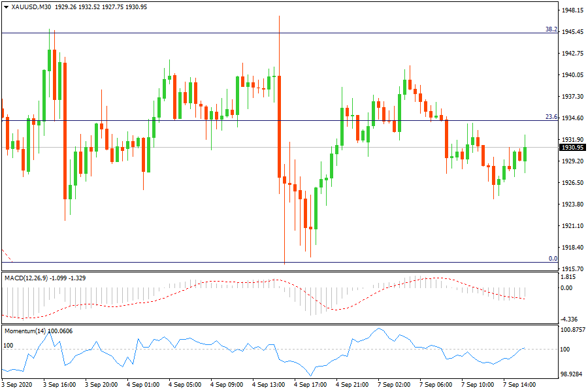The width and height of the screenshot is (588, 392).
Task: Select the blue Momentum indicator line
Action: (x=196, y=340)
